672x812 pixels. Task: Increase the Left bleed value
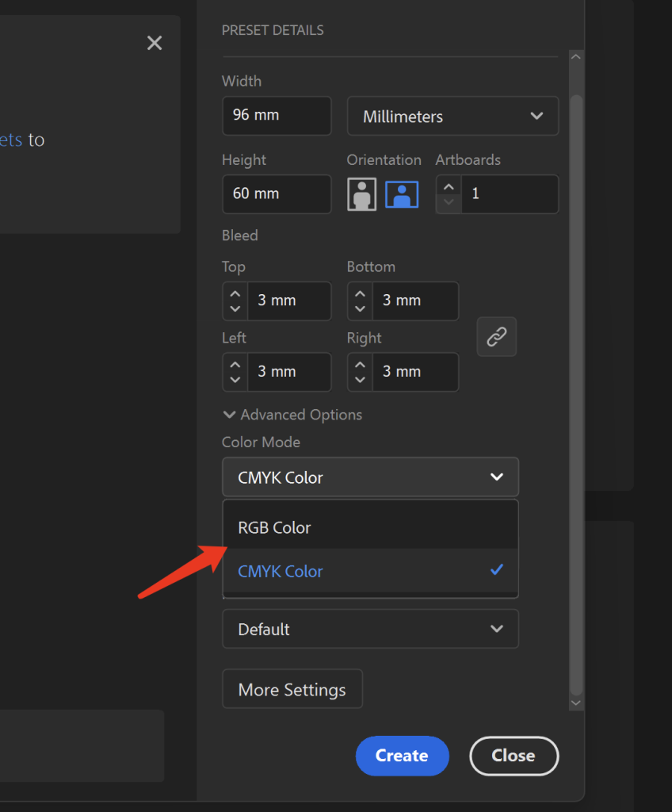pyautogui.click(x=235, y=365)
